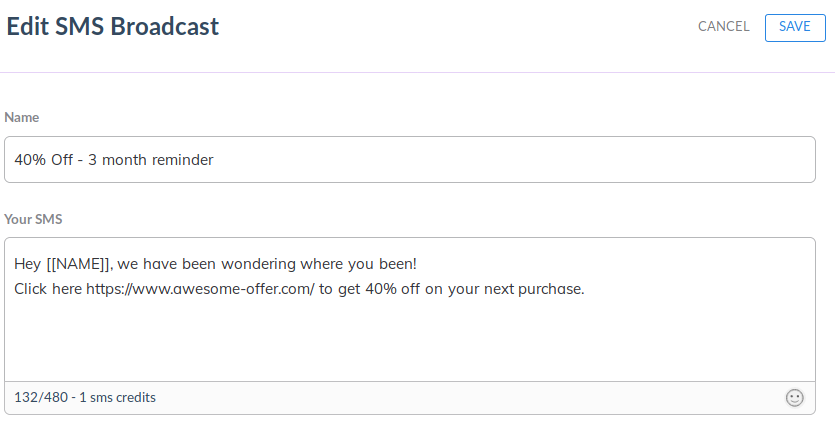Place cursor on [[NAME]] placeholder tag

tap(80, 265)
